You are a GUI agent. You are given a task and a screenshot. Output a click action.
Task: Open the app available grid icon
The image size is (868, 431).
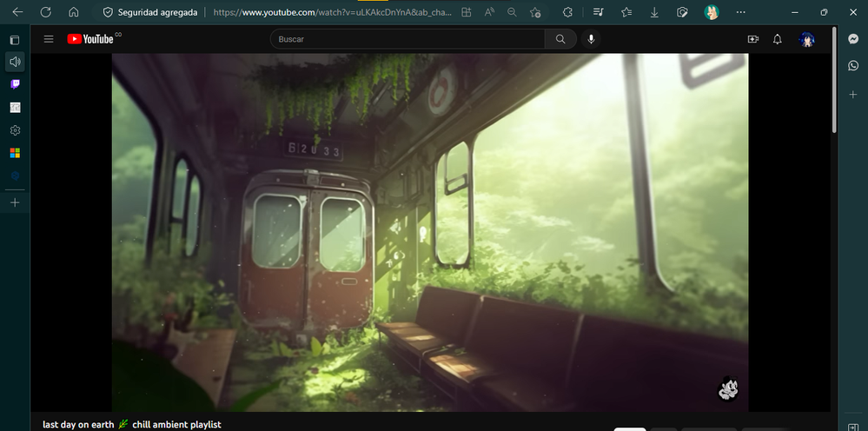(x=467, y=12)
